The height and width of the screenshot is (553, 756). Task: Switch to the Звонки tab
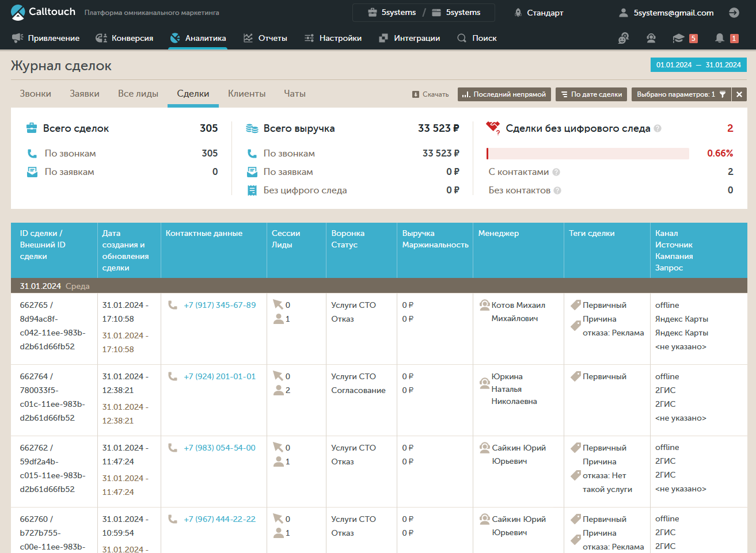click(x=36, y=94)
